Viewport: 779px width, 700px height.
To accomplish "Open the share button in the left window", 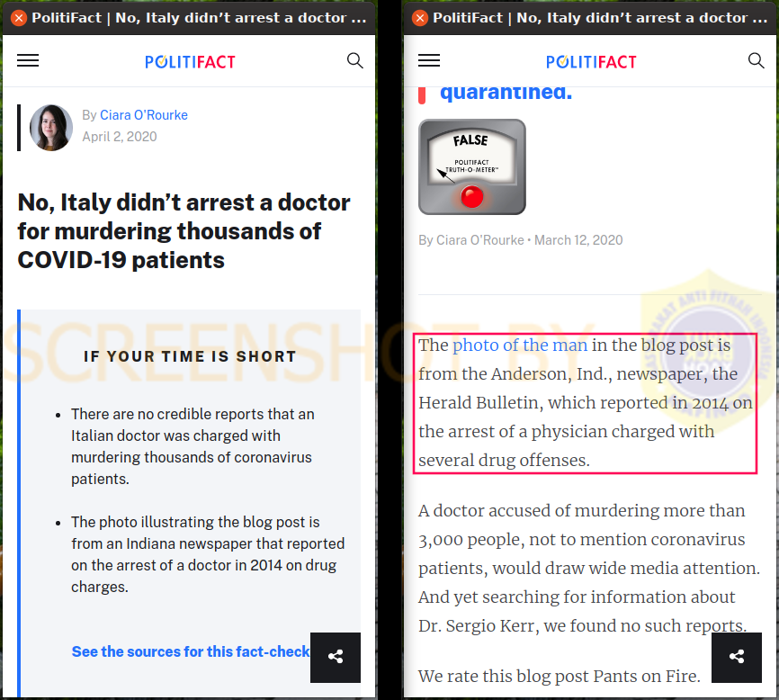I will [336, 658].
